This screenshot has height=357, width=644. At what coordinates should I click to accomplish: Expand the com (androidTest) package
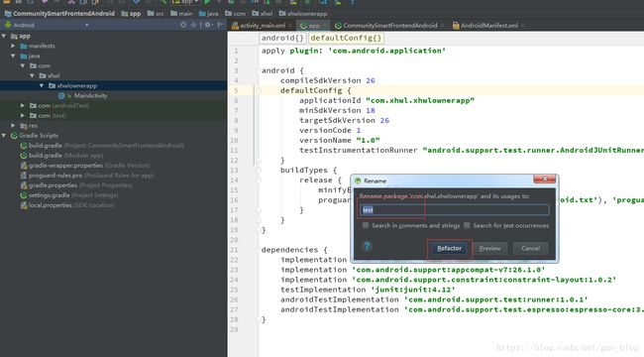click(23, 106)
